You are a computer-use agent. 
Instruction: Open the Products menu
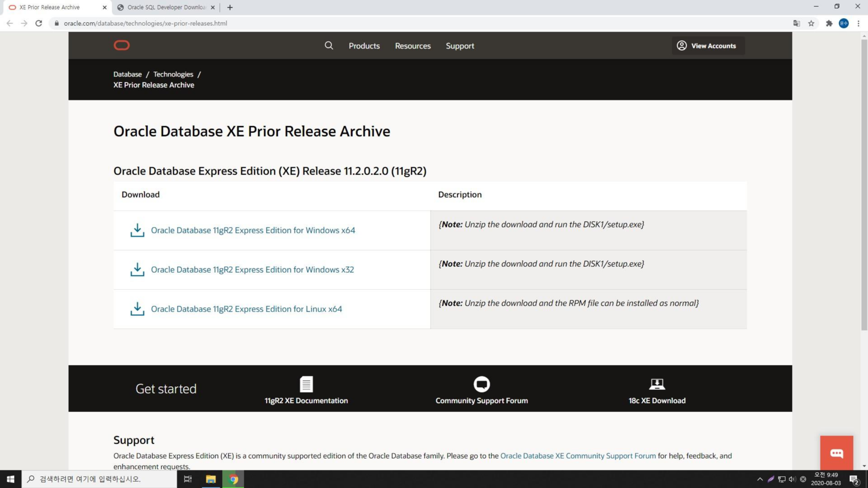tap(364, 46)
